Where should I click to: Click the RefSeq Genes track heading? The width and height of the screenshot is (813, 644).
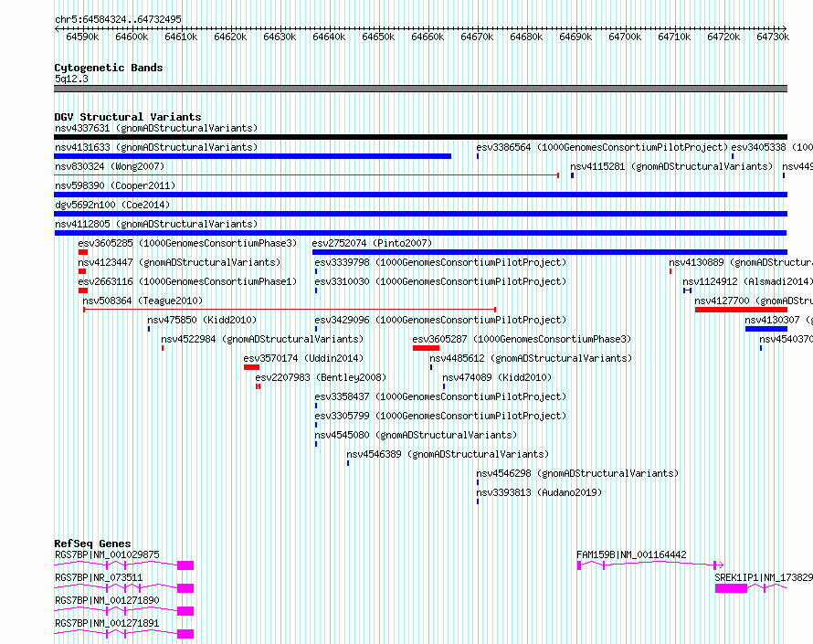click(x=92, y=544)
